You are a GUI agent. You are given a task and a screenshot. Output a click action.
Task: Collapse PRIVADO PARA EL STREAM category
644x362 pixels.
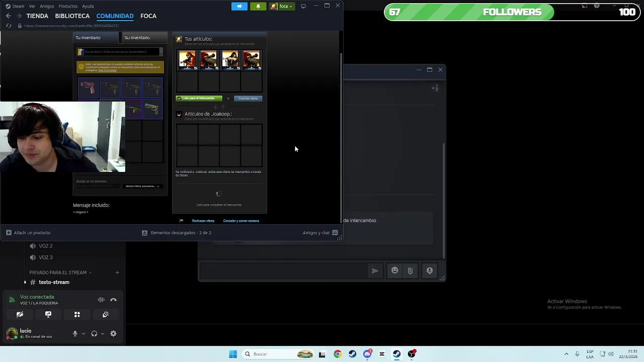pos(60,273)
